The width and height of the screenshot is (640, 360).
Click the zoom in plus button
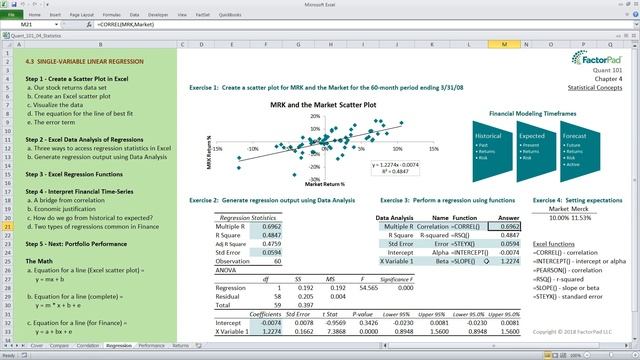(x=636, y=356)
